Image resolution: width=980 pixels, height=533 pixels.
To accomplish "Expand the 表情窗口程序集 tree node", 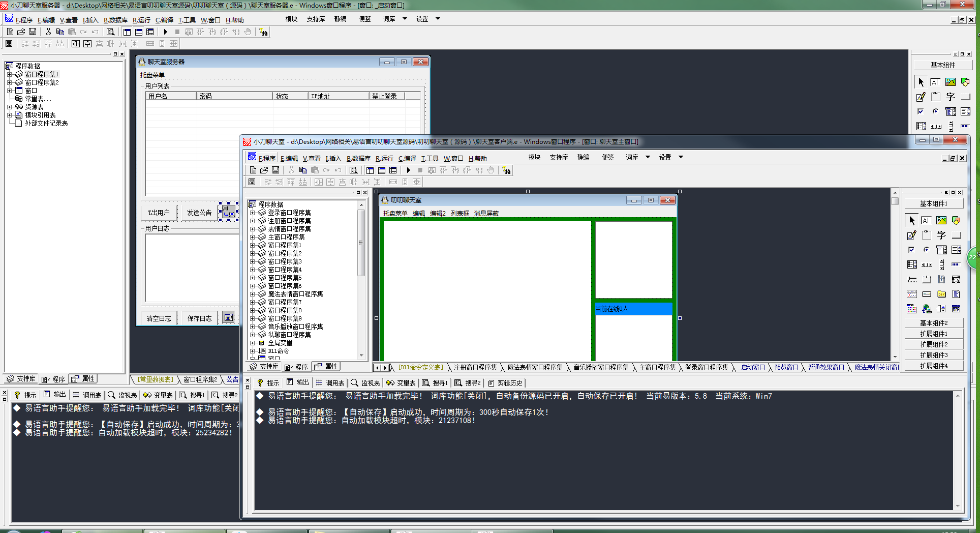I will 252,229.
